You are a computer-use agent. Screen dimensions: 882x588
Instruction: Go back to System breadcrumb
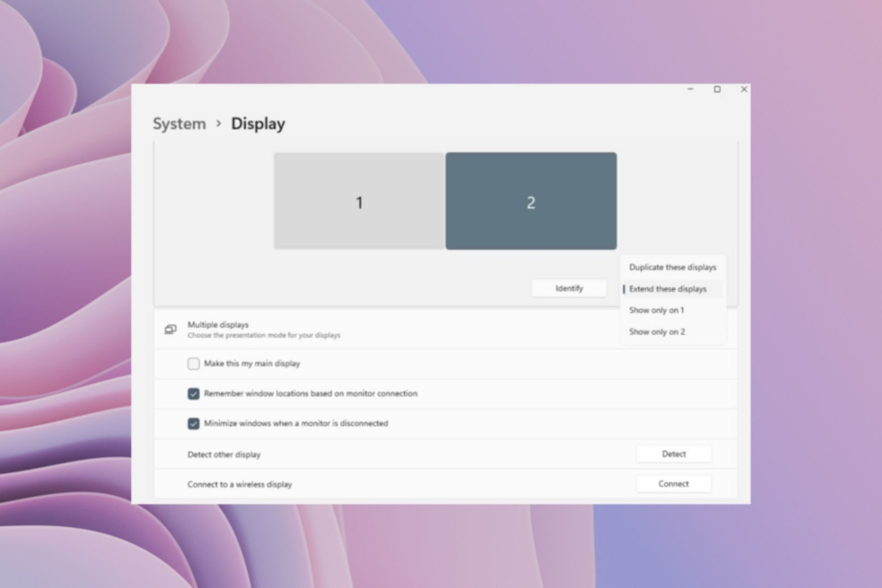coord(179,124)
